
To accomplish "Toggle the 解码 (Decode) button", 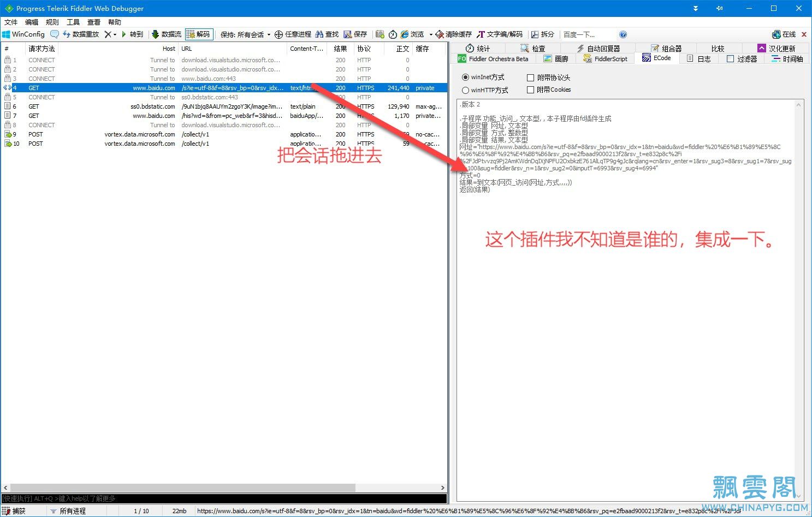I will 199,34.
